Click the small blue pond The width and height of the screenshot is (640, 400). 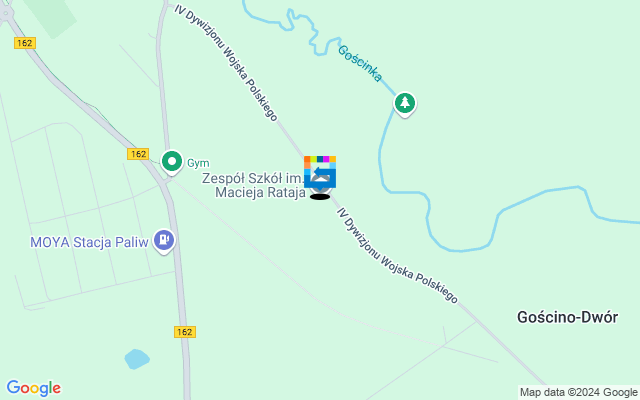(137, 359)
